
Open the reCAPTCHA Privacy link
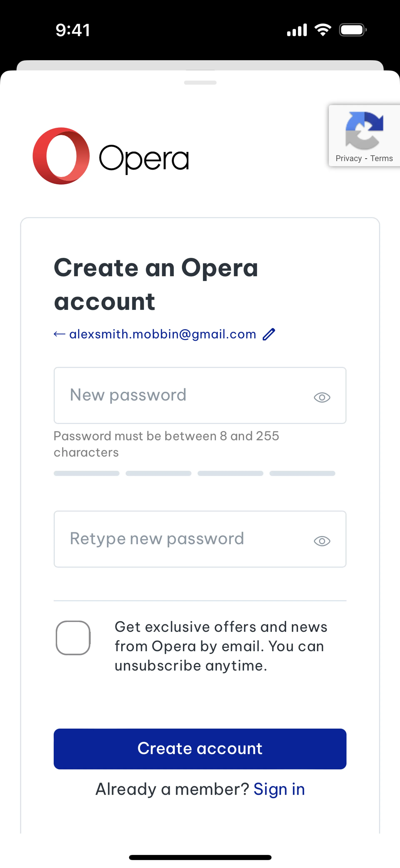point(349,158)
